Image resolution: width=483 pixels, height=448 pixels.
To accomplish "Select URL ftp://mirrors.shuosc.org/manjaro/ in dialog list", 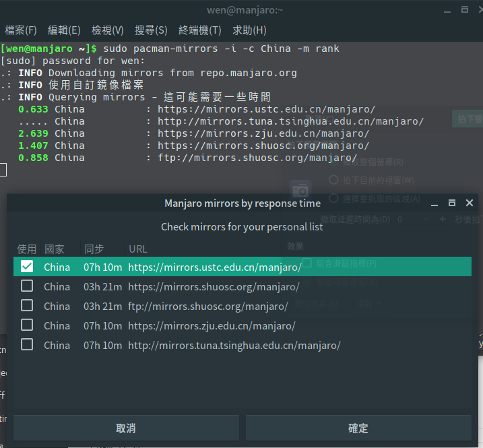I will 208,307.
